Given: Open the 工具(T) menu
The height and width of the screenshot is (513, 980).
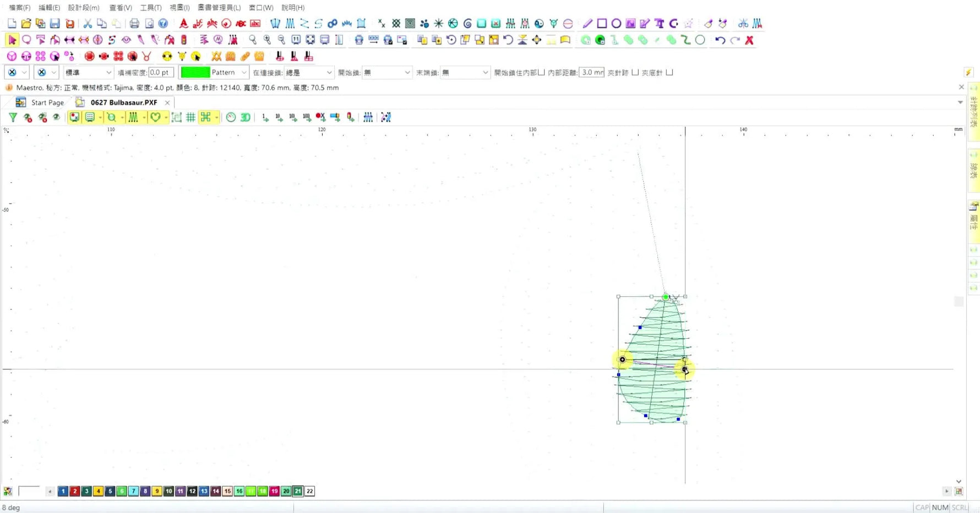Looking at the screenshot, I should pos(151,8).
